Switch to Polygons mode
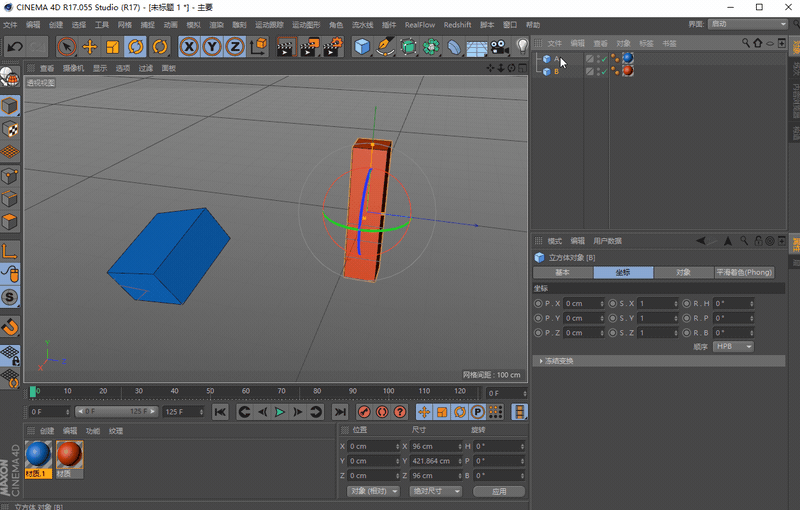Image resolution: width=800 pixels, height=510 pixels. pos(10,222)
